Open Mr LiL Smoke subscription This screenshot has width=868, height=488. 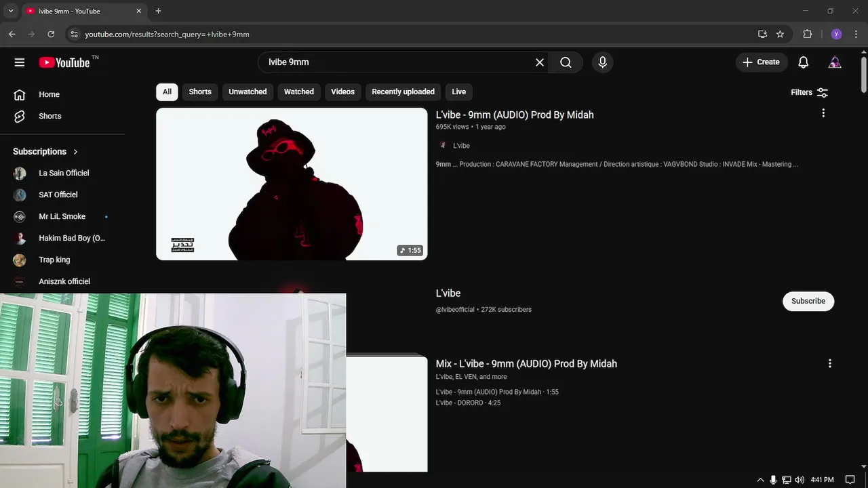pos(62,216)
